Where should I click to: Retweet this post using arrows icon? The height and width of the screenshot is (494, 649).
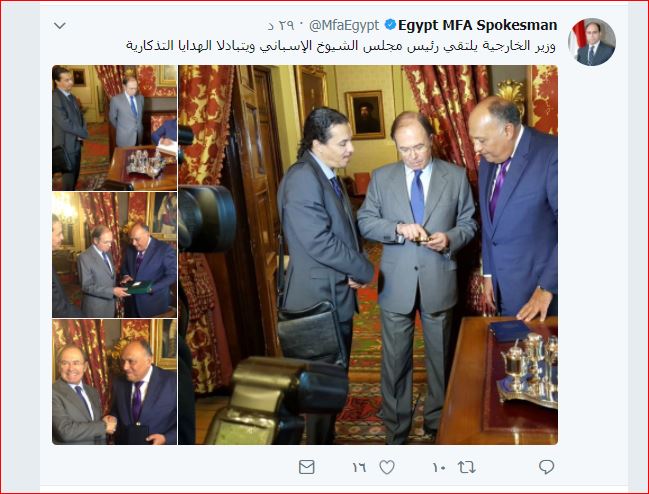(466, 468)
